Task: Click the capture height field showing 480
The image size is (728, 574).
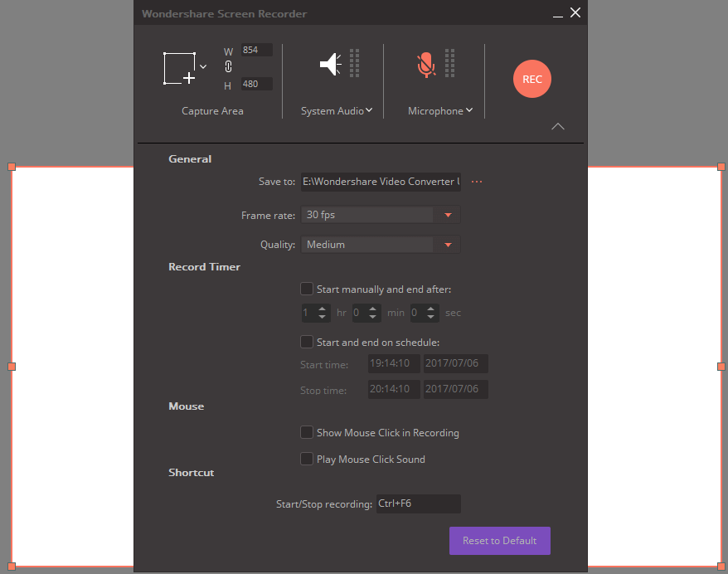Action: click(257, 84)
